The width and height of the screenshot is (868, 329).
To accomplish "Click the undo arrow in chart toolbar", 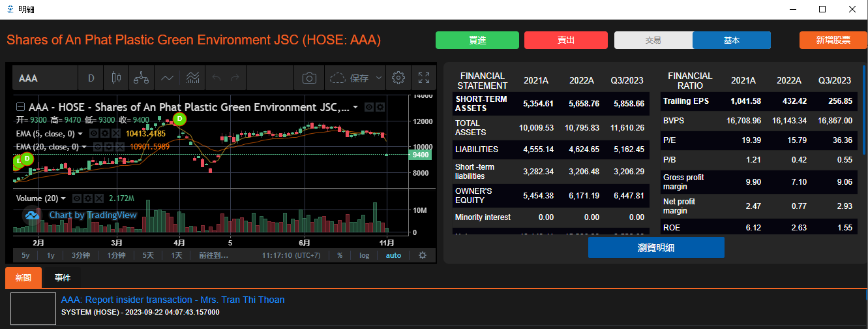I will pos(217,78).
